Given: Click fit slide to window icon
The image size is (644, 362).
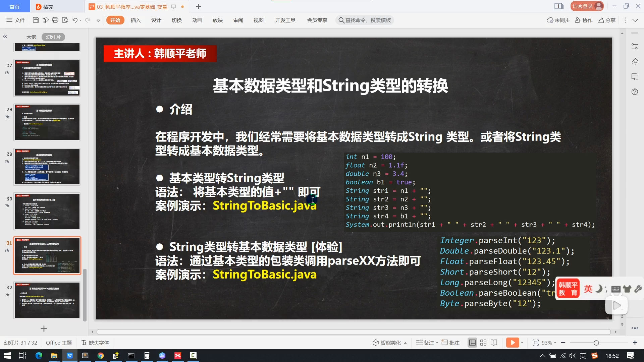Looking at the screenshot, I should (535, 343).
